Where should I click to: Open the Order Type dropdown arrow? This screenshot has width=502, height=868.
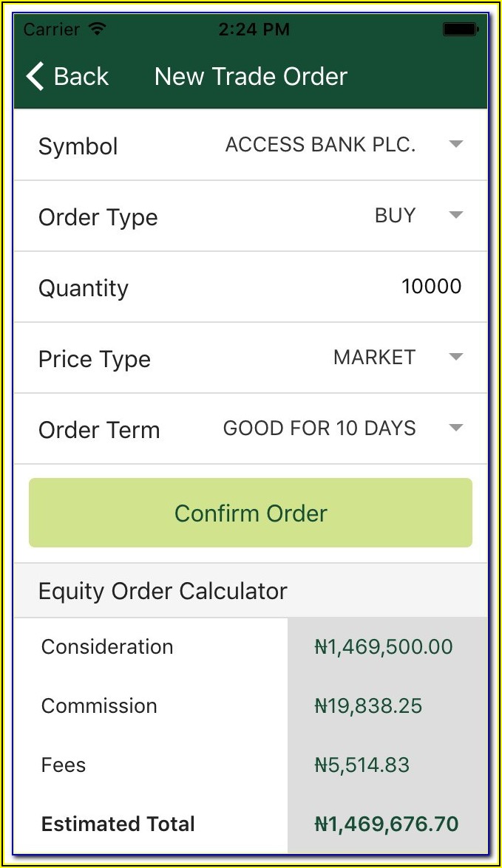coord(456,215)
